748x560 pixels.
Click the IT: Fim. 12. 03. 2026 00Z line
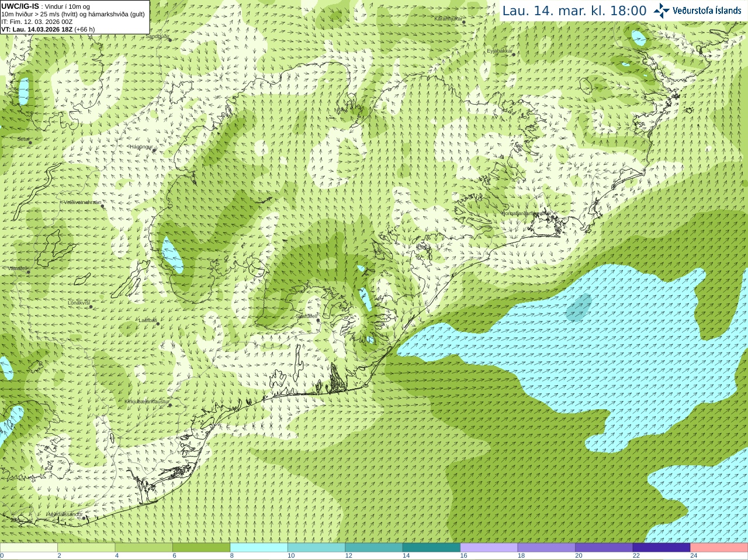(37, 22)
